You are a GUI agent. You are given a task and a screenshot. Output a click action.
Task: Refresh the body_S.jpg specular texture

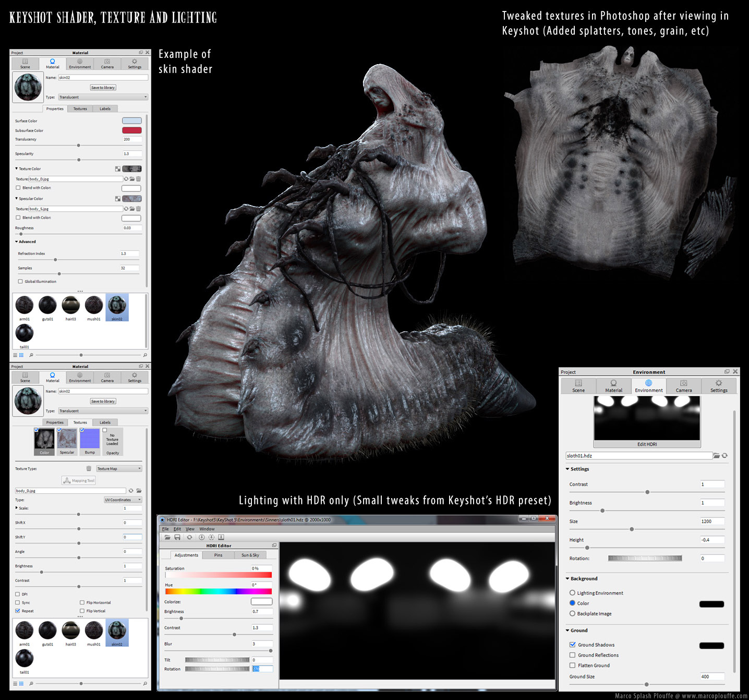(126, 209)
